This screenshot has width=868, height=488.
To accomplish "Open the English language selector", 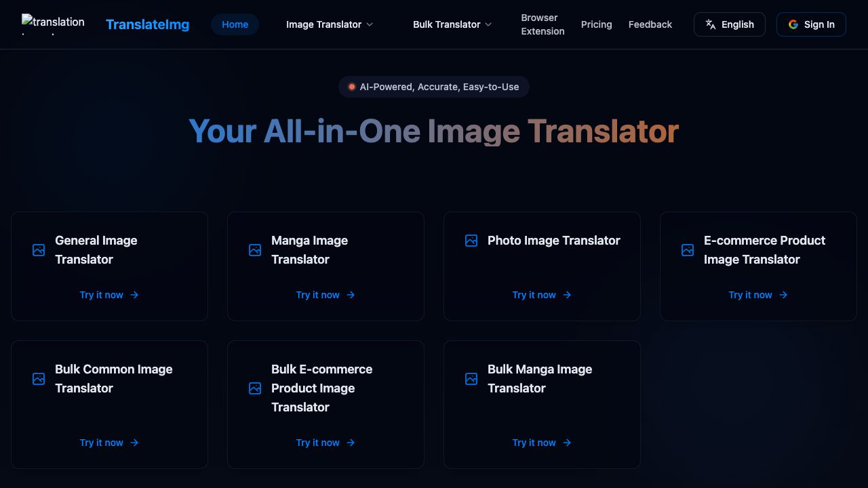I will pos(729,24).
